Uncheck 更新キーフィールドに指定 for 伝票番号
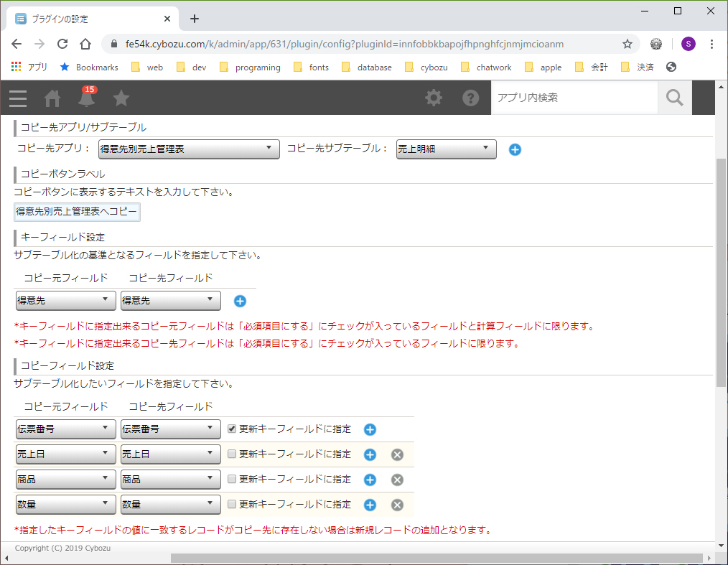 (x=232, y=429)
